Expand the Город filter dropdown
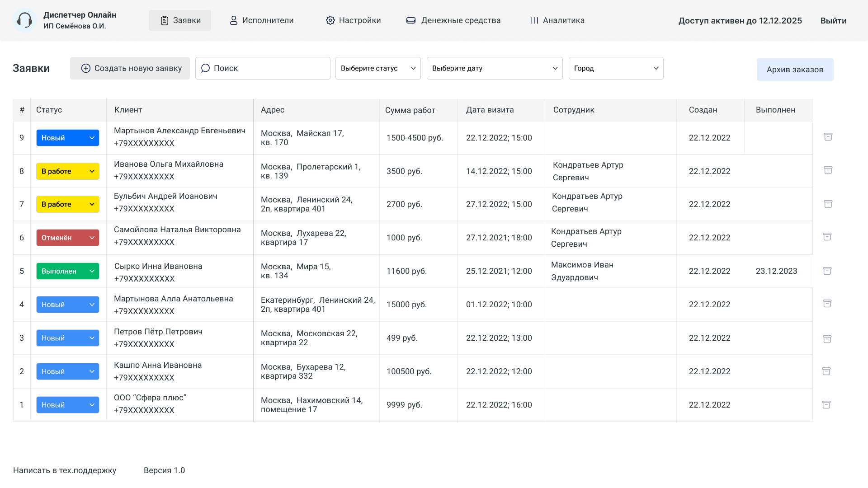This screenshot has width=868, height=488. click(x=616, y=68)
